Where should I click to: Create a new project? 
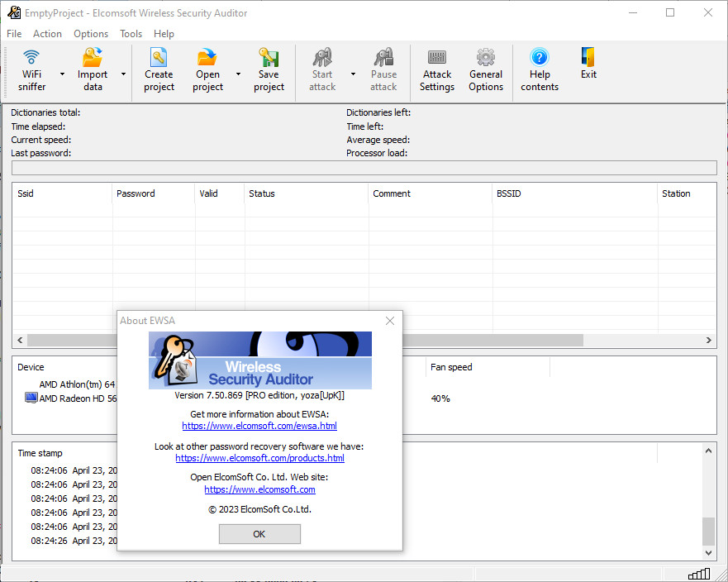tap(159, 71)
